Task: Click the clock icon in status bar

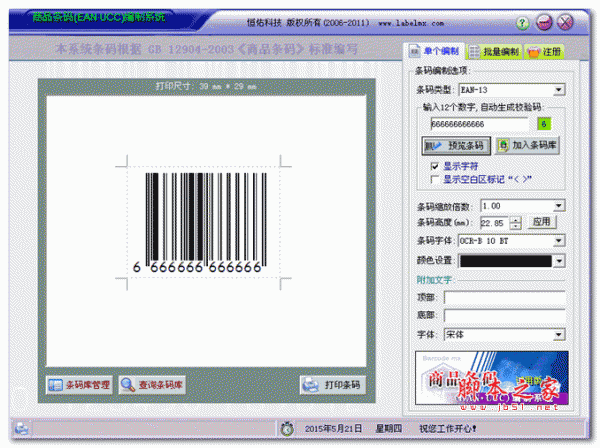Action: click(x=287, y=428)
